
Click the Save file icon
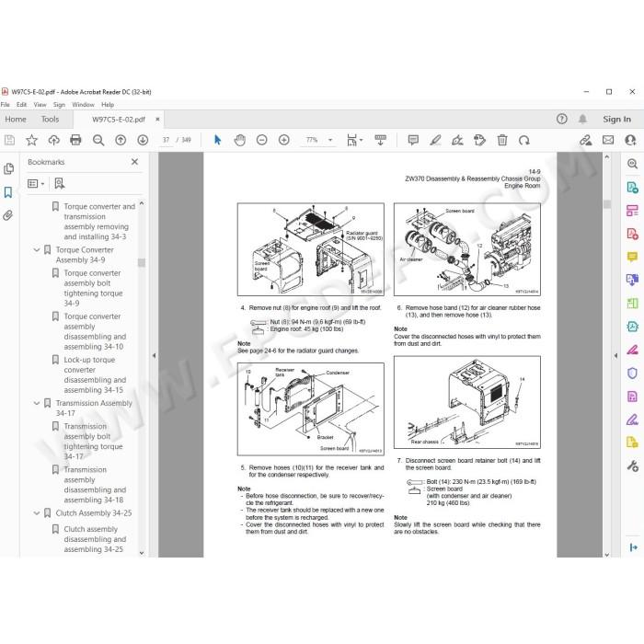coord(9,141)
